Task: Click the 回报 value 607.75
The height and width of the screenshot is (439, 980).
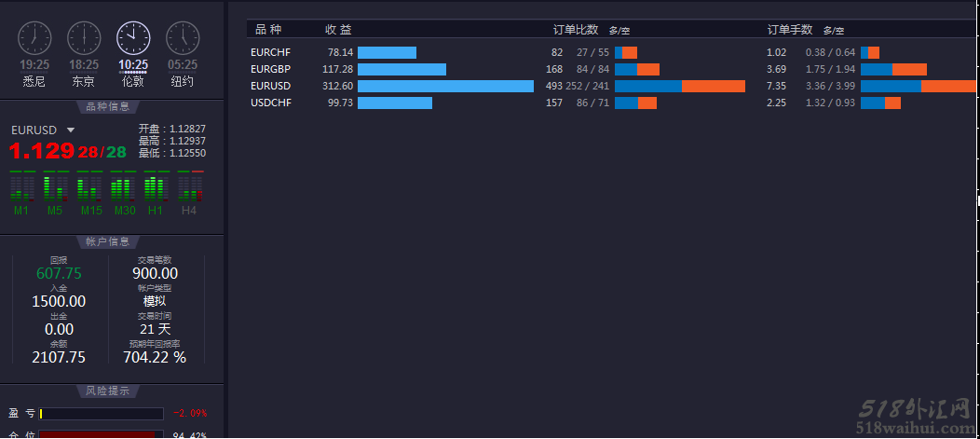Action: [59, 274]
